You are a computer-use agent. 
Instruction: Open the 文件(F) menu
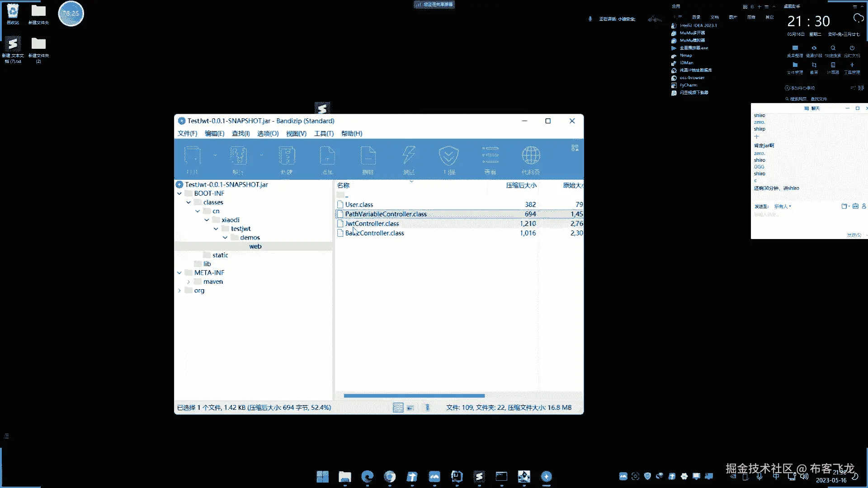click(x=187, y=133)
